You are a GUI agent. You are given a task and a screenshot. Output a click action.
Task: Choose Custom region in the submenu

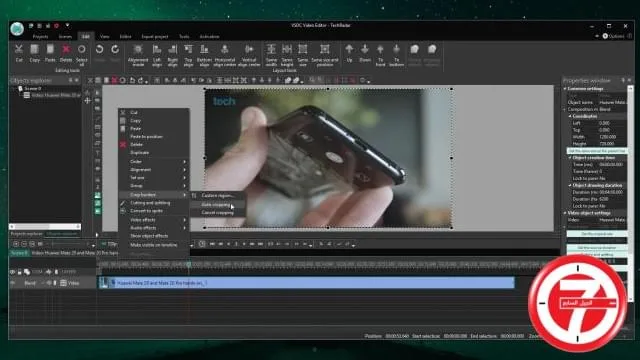pyautogui.click(x=218, y=196)
